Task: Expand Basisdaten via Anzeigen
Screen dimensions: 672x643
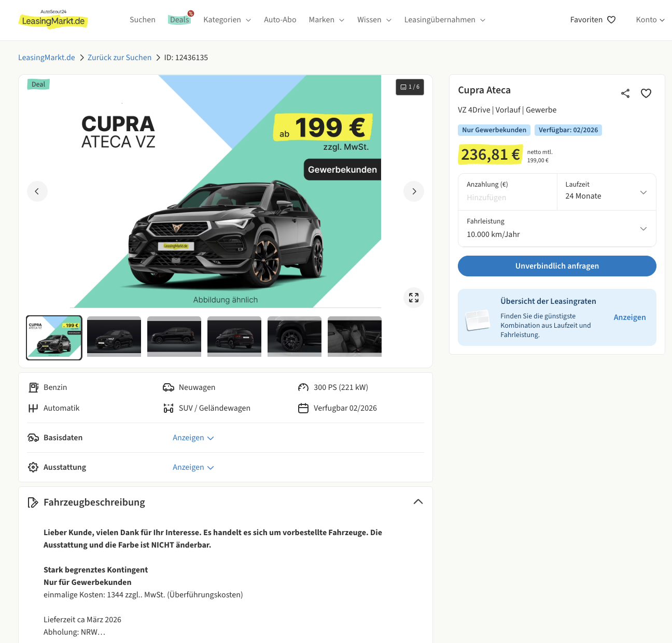Action: click(193, 438)
